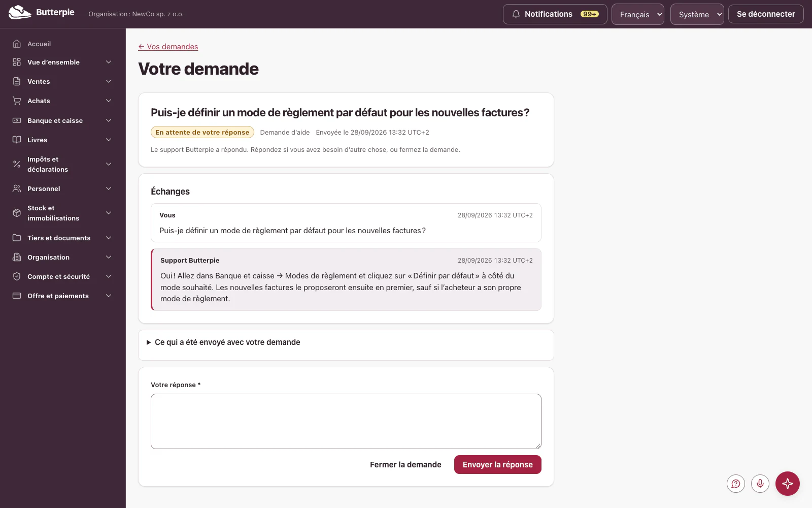This screenshot has width=812, height=508.
Task: Open the AI assistant sparkle button
Action: pos(788,484)
